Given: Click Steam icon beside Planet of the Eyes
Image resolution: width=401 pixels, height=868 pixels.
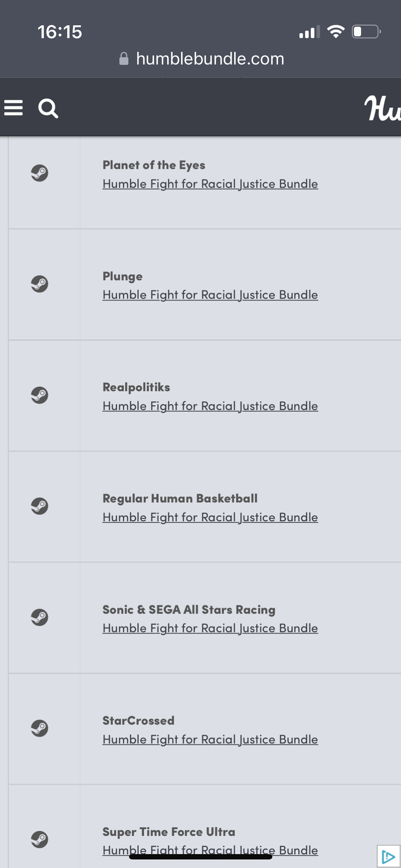Looking at the screenshot, I should 39,173.
